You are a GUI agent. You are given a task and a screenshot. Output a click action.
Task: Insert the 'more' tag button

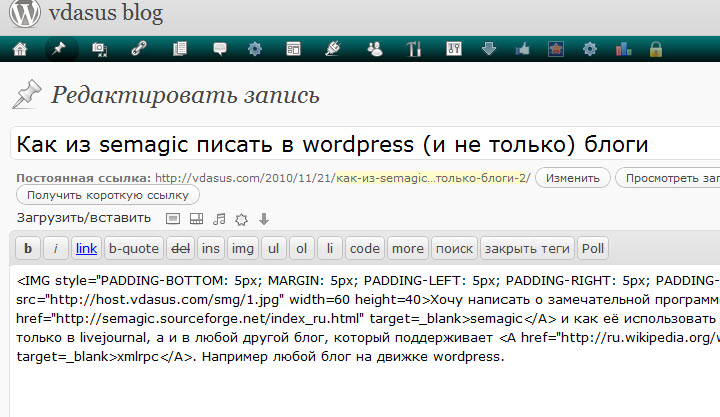(x=408, y=248)
